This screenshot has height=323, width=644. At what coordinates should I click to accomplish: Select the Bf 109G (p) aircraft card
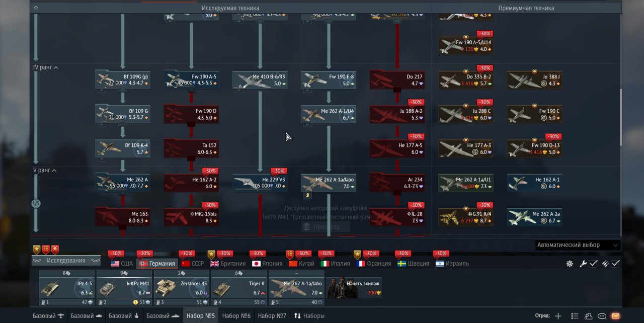(x=123, y=79)
